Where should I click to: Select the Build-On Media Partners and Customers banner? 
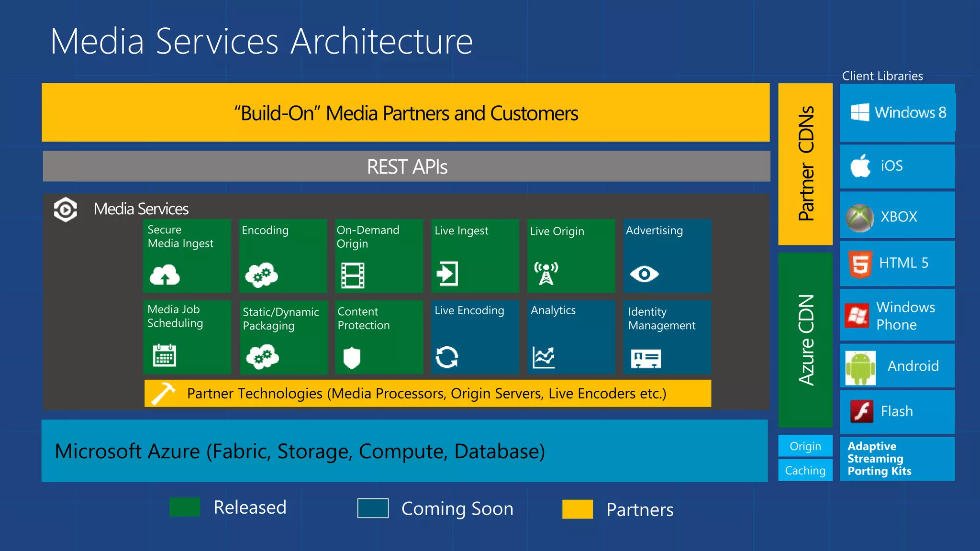(406, 112)
